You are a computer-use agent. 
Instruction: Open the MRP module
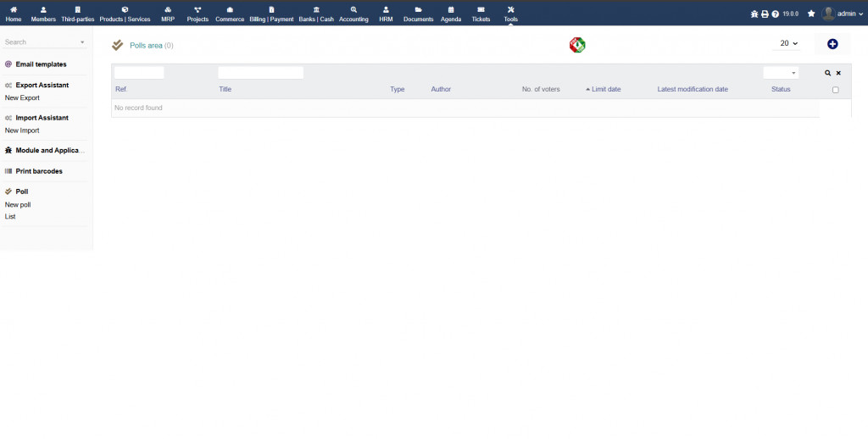pos(168,14)
